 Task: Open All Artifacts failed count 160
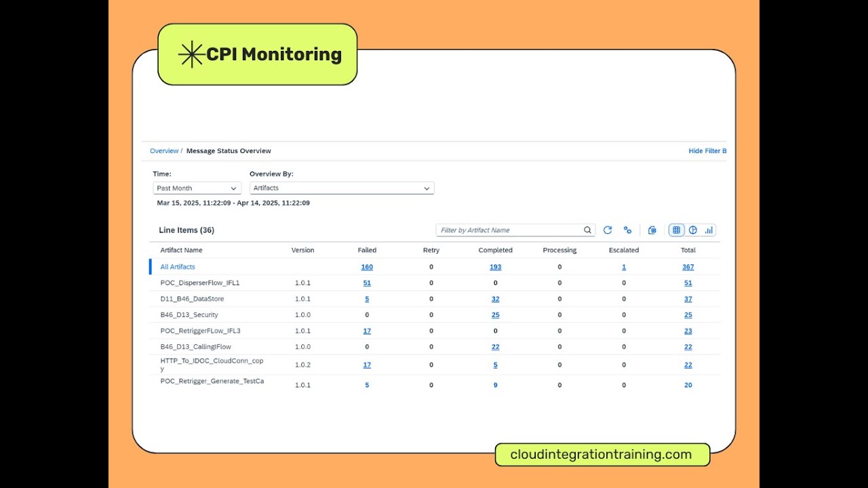coord(367,267)
